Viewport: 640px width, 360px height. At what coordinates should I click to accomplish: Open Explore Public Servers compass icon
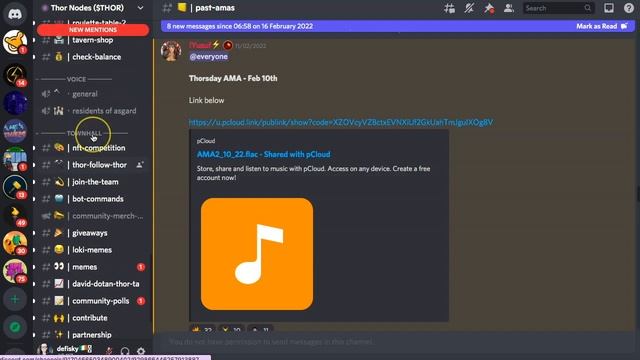[15, 327]
